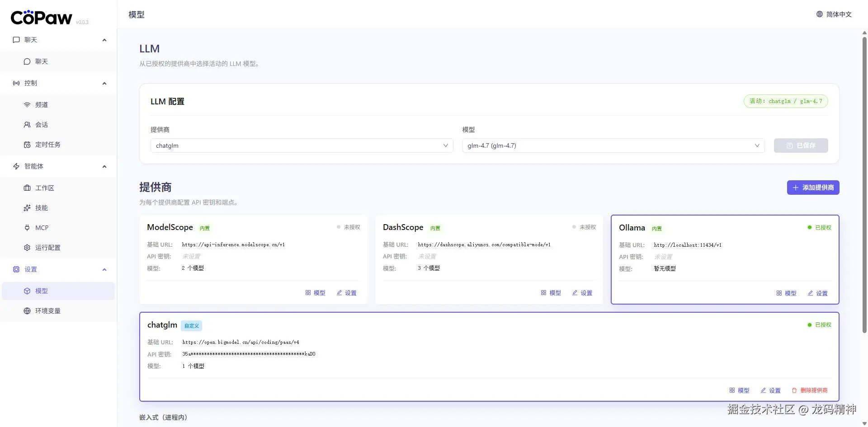This screenshot has width=868, height=427.
Task: Click the runtime config gear icon
Action: coord(27,248)
